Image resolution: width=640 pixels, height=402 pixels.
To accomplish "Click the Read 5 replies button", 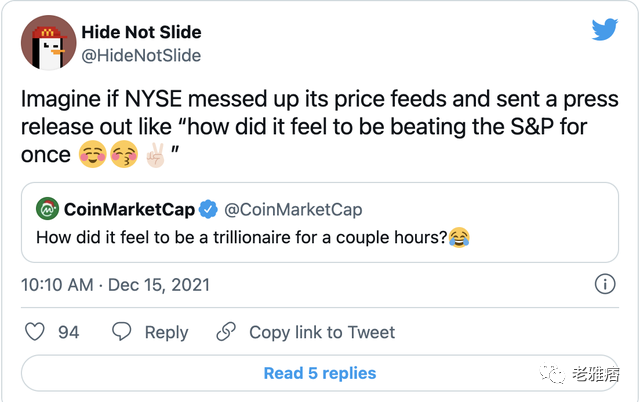I will tap(320, 373).
